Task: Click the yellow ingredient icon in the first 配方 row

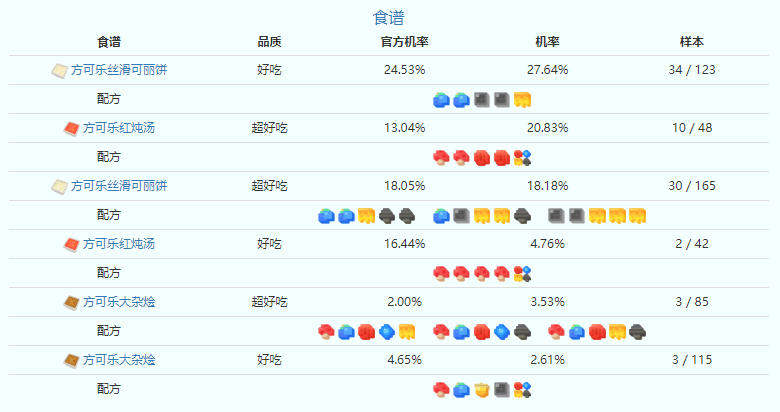Action: click(522, 100)
